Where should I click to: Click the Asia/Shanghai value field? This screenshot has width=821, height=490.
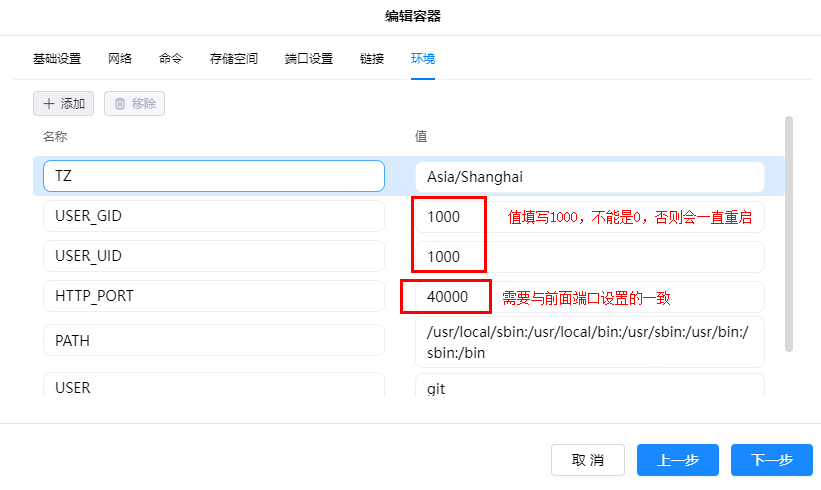point(589,177)
